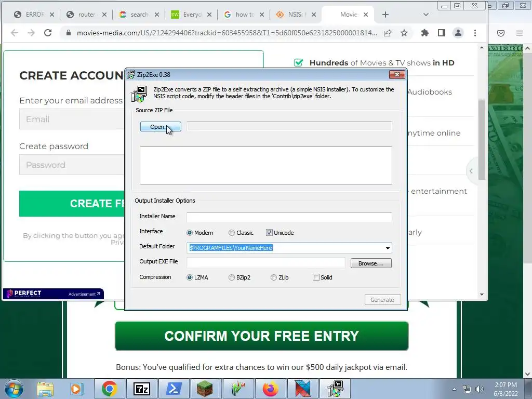Bookmark the page with star icon
532x399 pixels.
404,33
